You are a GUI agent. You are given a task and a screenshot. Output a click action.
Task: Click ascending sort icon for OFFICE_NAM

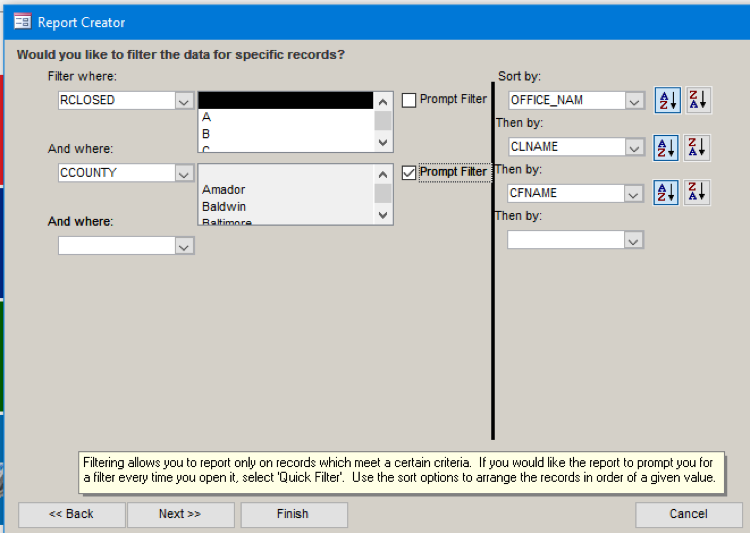point(667,100)
